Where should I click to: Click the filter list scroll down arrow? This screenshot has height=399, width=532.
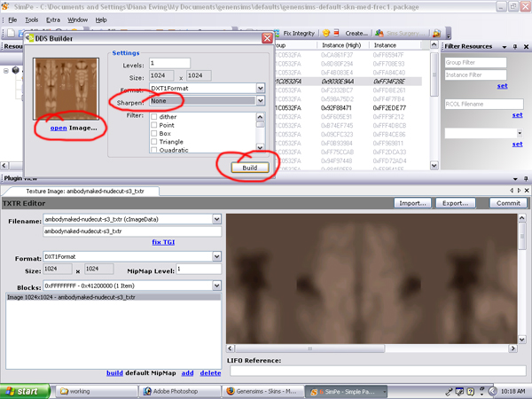(x=260, y=147)
